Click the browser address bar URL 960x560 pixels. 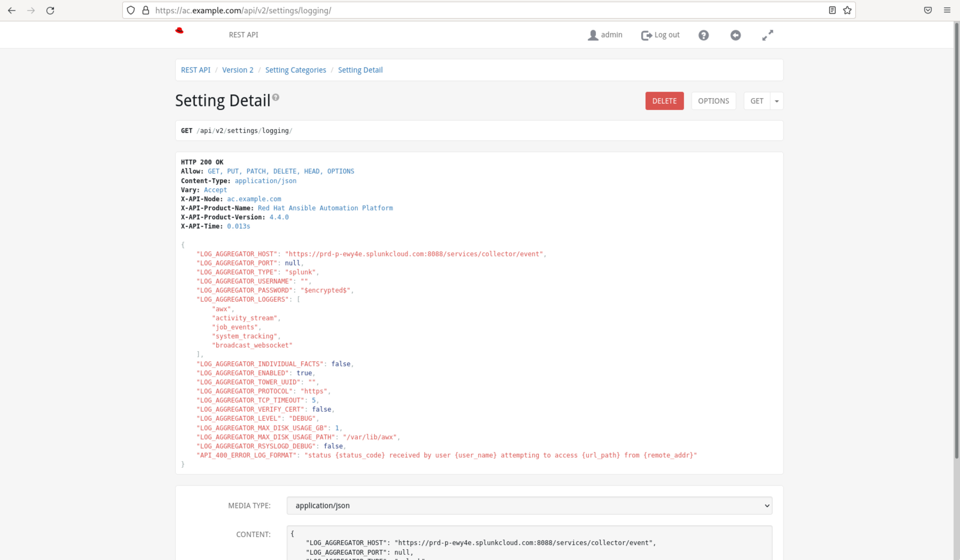[x=243, y=10]
